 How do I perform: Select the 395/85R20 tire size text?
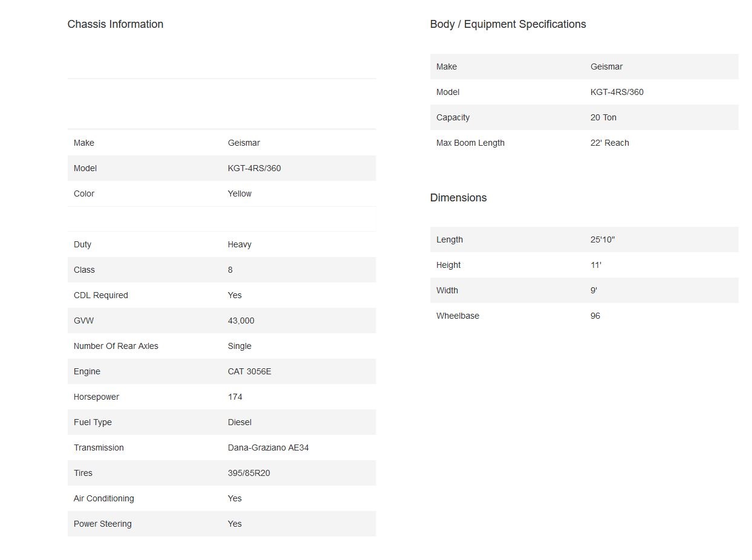coord(248,473)
